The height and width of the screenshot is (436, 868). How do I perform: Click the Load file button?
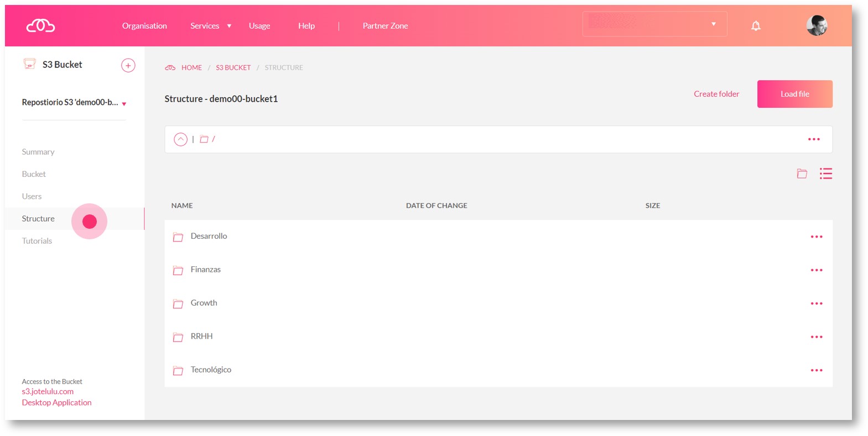click(x=794, y=94)
